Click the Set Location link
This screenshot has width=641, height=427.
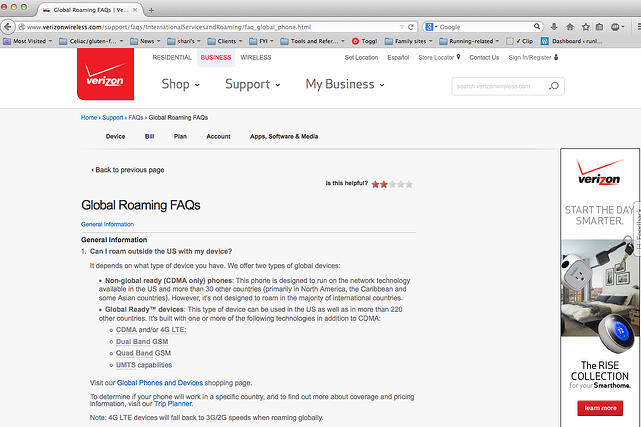(x=361, y=58)
